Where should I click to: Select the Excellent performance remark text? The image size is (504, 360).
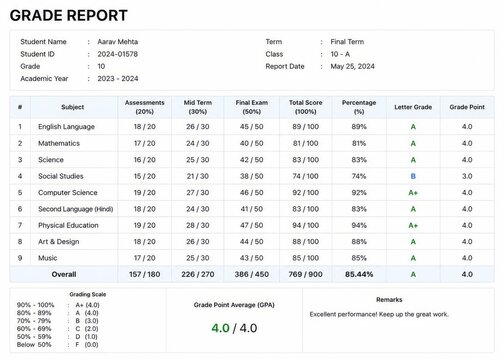(x=379, y=314)
